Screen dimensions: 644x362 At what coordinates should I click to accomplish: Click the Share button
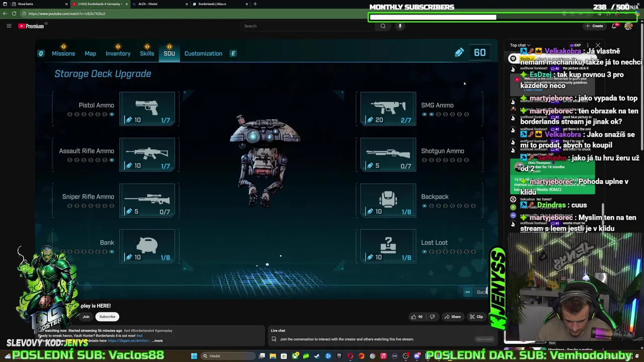click(x=452, y=317)
